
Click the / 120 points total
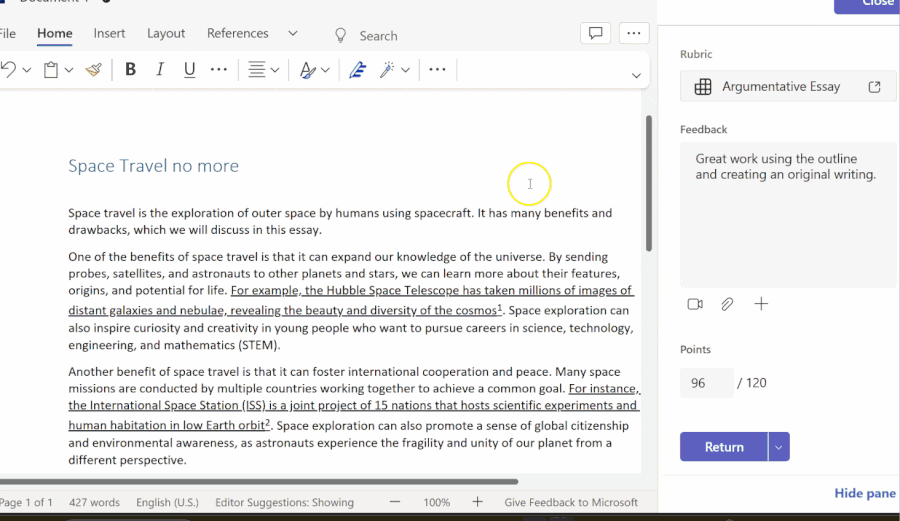tap(751, 383)
